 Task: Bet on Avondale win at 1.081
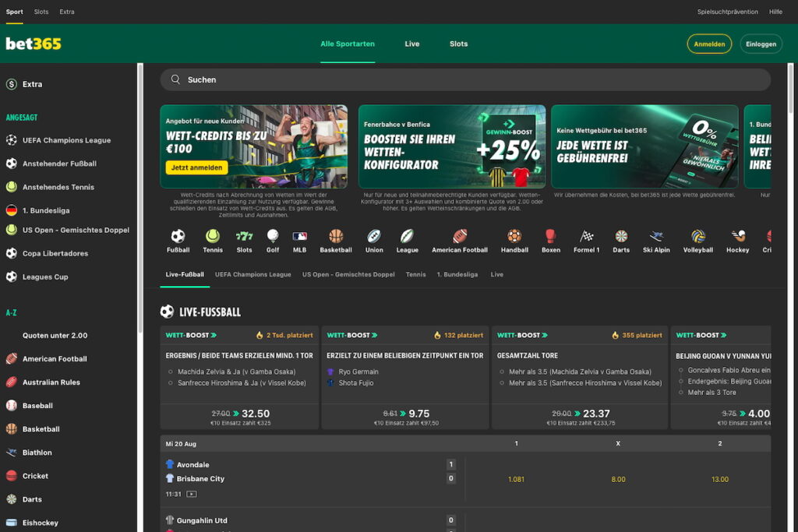tap(516, 479)
